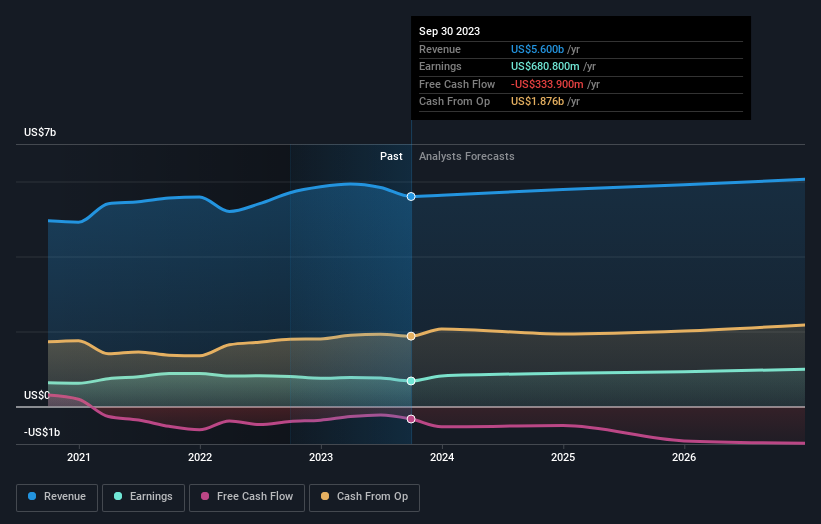Click the tooltip date 'Sep 30 2023'
The height and width of the screenshot is (524, 821).
[x=449, y=31]
